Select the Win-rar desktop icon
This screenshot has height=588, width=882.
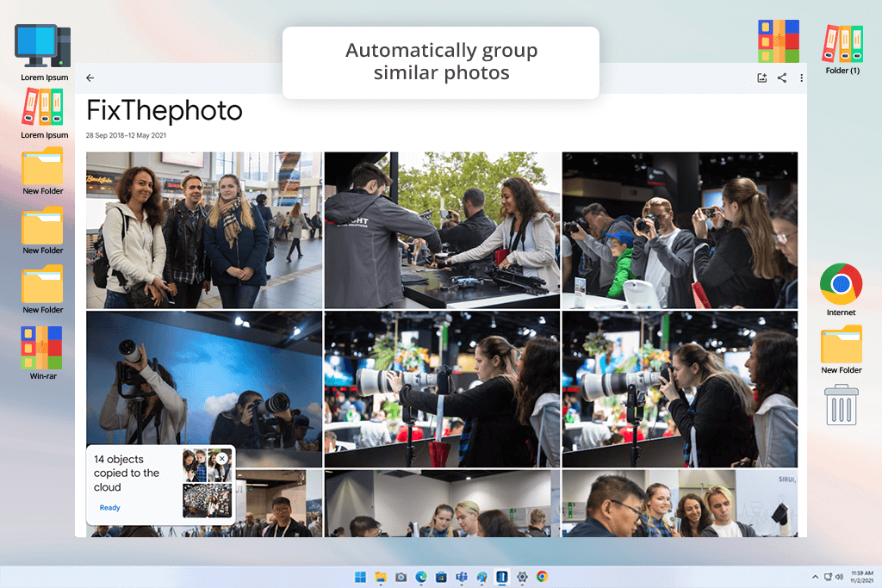coord(42,353)
